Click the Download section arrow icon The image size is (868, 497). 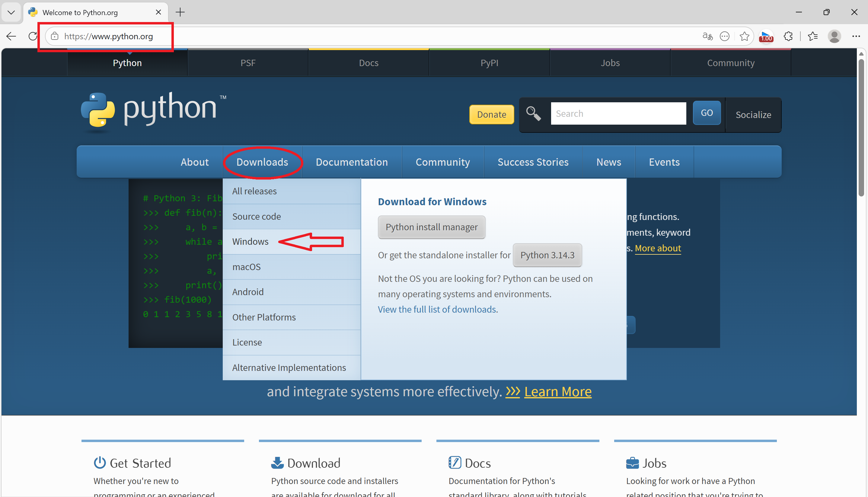click(x=277, y=463)
